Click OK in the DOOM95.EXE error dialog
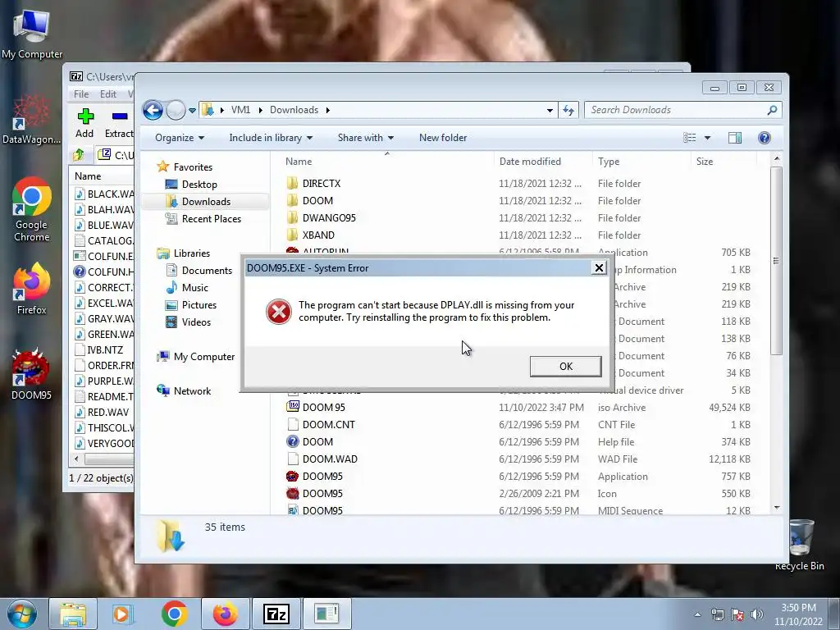The width and height of the screenshot is (840, 630). [565, 367]
